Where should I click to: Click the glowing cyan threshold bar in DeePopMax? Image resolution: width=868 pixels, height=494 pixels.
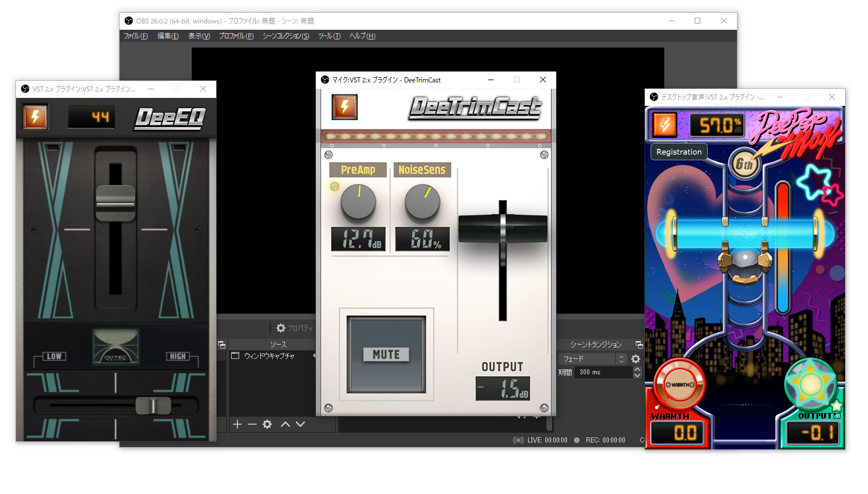click(744, 234)
